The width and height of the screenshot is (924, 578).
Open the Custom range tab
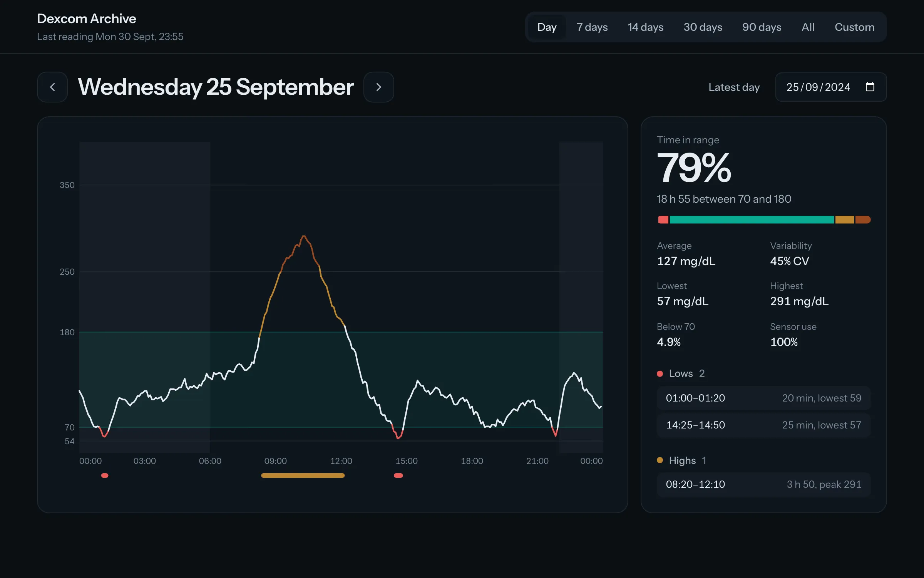[854, 27]
